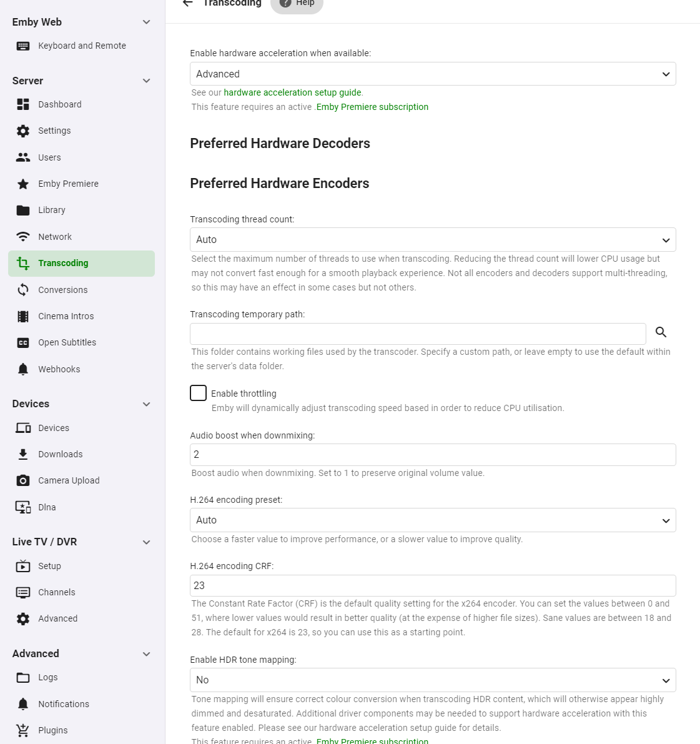The height and width of the screenshot is (744, 700).
Task: Click the search icon for the temporary path
Action: [661, 332]
